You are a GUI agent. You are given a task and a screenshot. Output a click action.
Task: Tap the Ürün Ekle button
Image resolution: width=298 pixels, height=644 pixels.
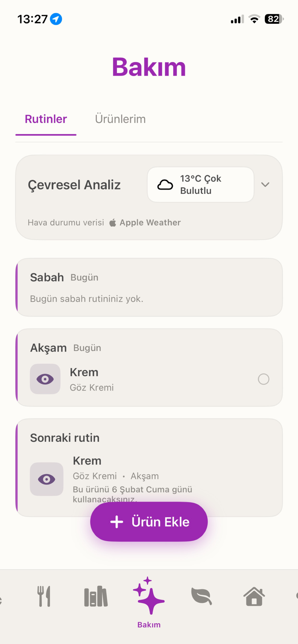149,522
